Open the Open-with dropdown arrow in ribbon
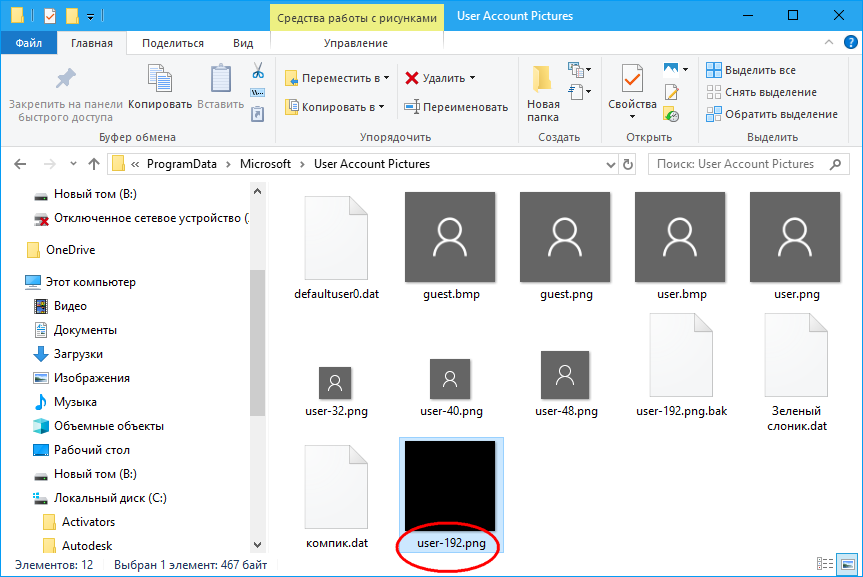This screenshot has width=863, height=577. (x=685, y=69)
